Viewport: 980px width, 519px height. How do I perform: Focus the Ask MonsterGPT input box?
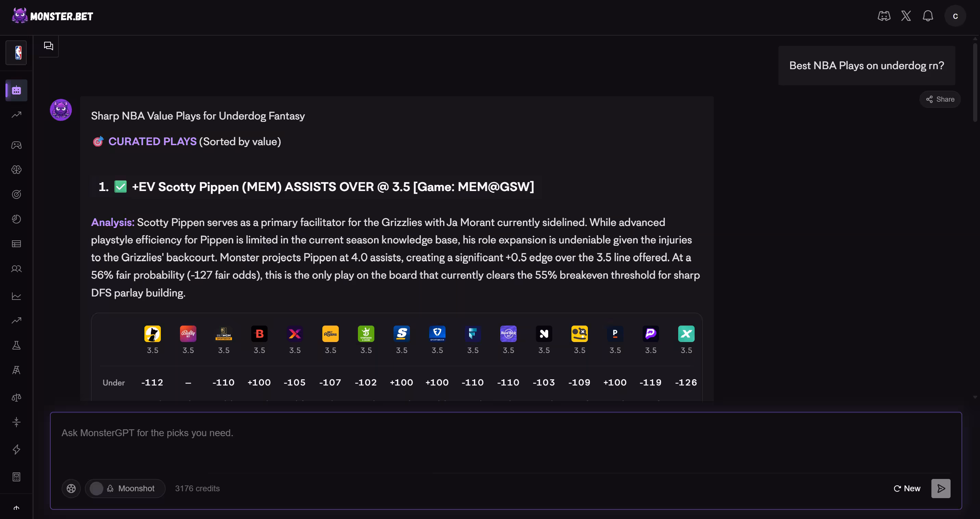pyautogui.click(x=506, y=441)
